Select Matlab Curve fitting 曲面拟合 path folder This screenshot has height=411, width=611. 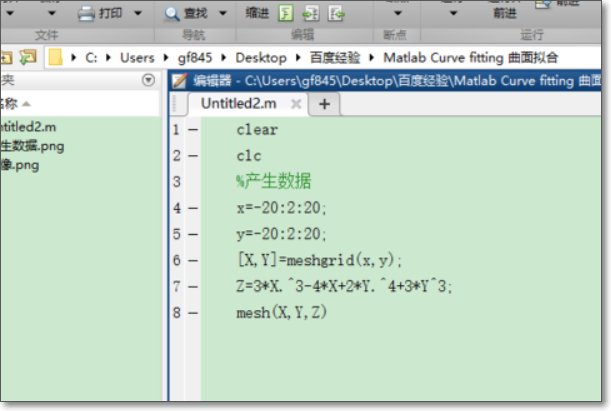471,58
